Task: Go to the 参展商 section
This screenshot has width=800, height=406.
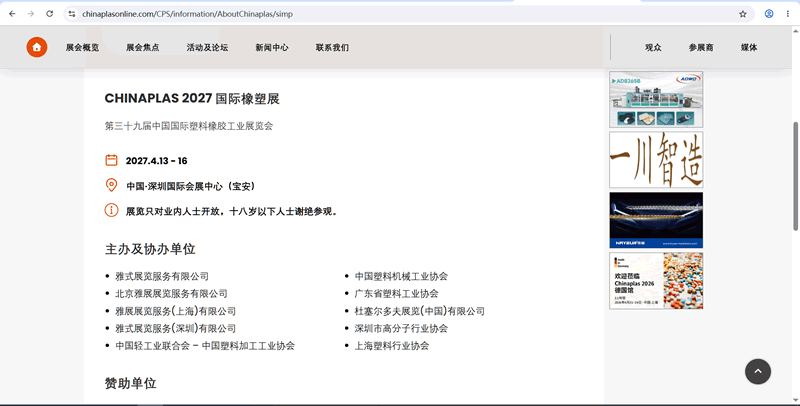Action: tap(701, 47)
